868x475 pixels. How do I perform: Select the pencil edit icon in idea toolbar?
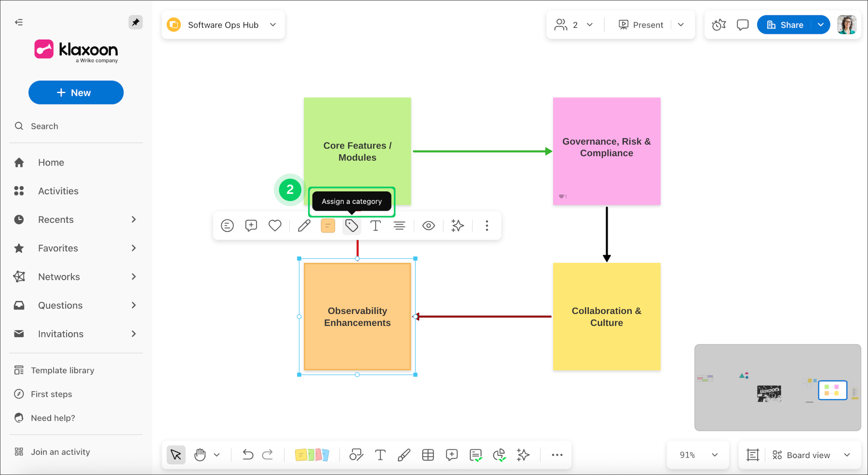304,225
